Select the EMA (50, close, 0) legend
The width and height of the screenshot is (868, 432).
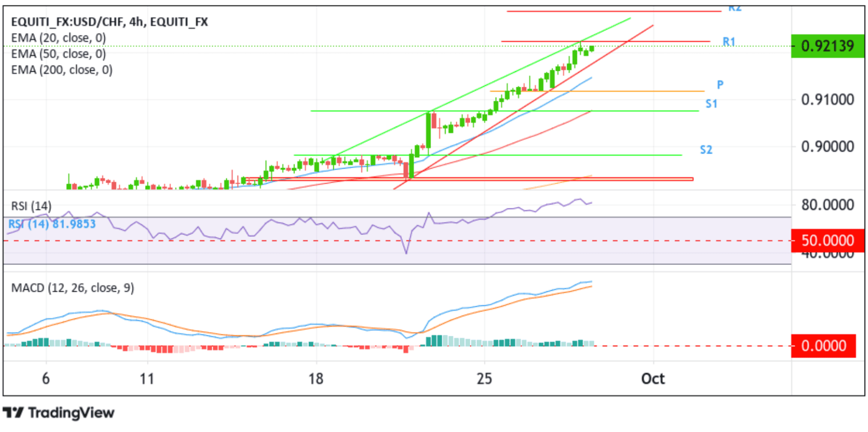coord(58,54)
